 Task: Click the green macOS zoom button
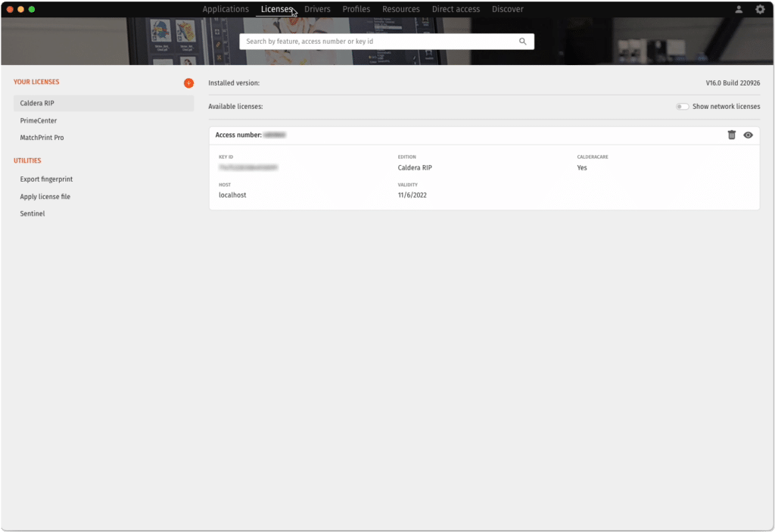pyautogui.click(x=32, y=9)
